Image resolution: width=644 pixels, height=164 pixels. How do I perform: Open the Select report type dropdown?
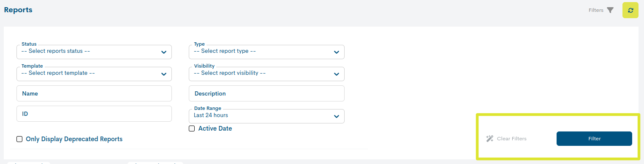[266, 52]
